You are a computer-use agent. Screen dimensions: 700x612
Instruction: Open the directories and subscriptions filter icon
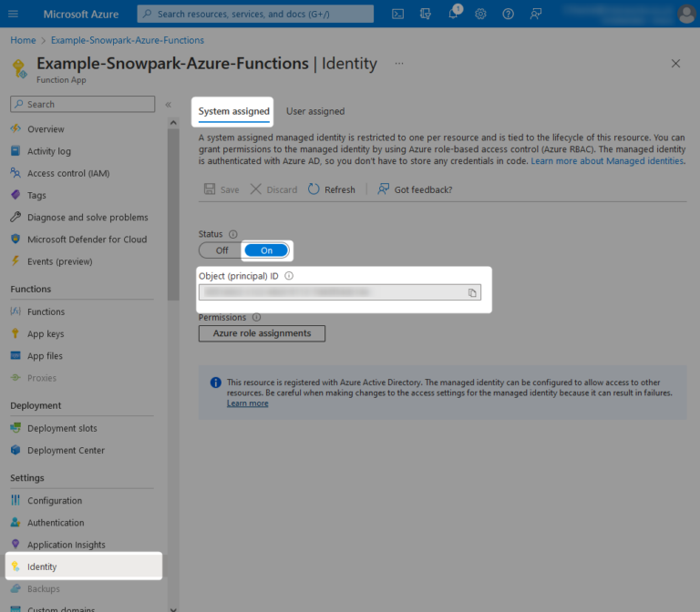(426, 14)
